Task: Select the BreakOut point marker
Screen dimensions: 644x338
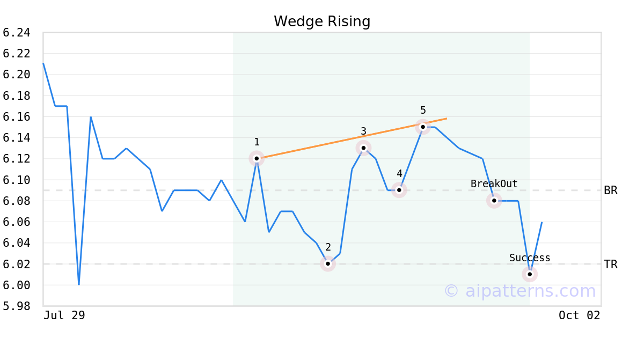Action: (x=494, y=201)
